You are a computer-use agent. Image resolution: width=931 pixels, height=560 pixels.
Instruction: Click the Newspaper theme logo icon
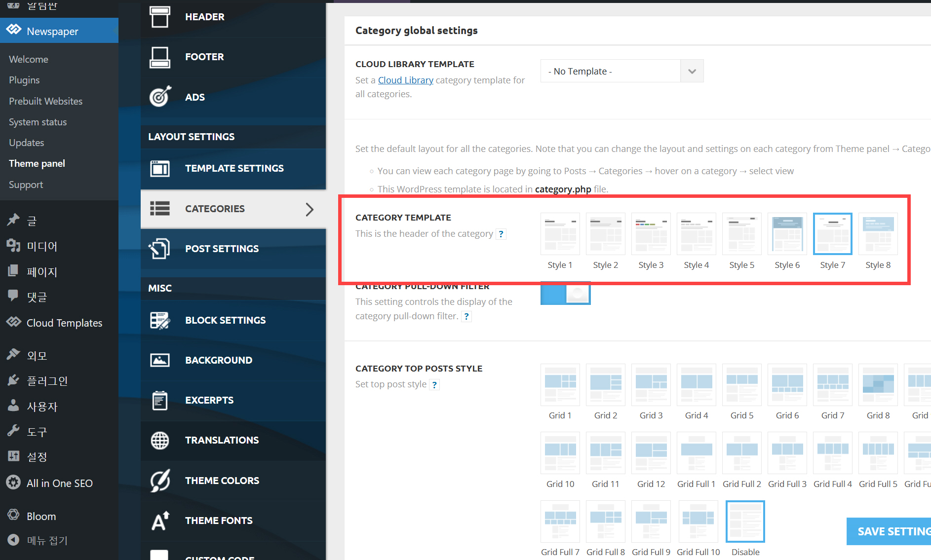[x=14, y=30]
